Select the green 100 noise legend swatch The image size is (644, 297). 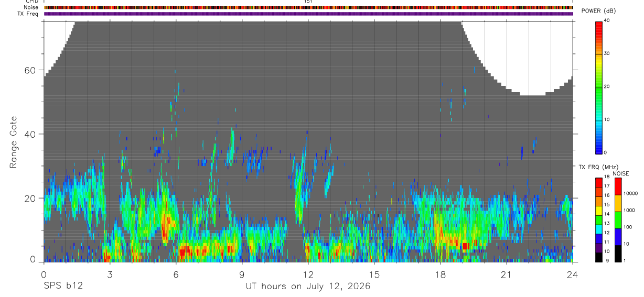pos(618,220)
